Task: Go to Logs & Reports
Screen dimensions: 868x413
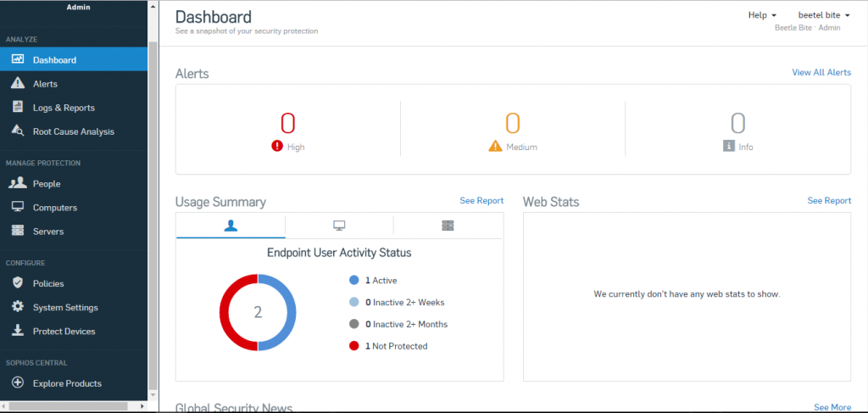Action: tap(74, 108)
